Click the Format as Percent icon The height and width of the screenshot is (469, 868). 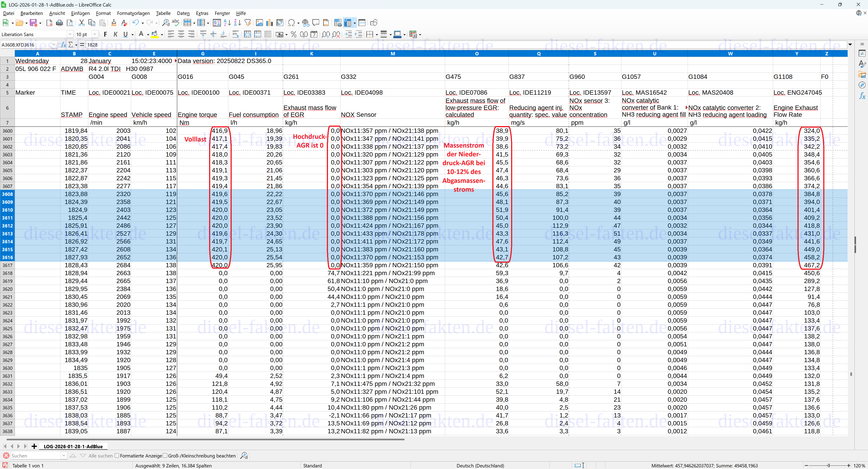coord(293,34)
